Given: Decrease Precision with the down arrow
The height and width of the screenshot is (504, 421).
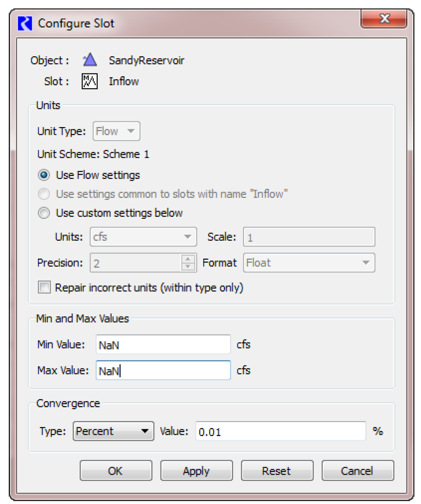Looking at the screenshot, I should (x=188, y=267).
